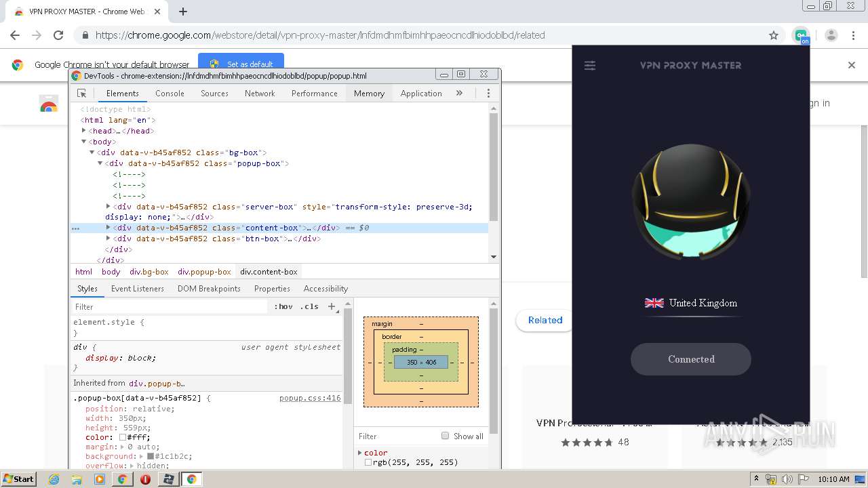Open the popup.css:416 source link
The image size is (868, 488).
click(x=310, y=398)
